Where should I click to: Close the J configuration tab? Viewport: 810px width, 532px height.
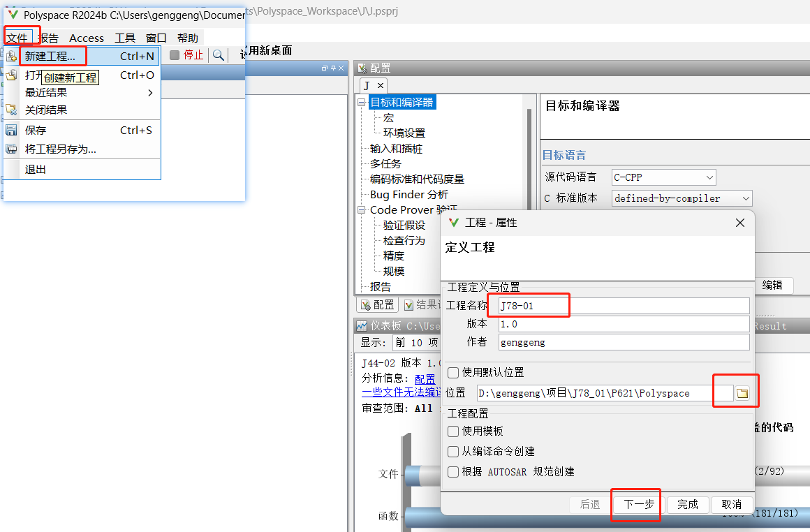point(380,86)
